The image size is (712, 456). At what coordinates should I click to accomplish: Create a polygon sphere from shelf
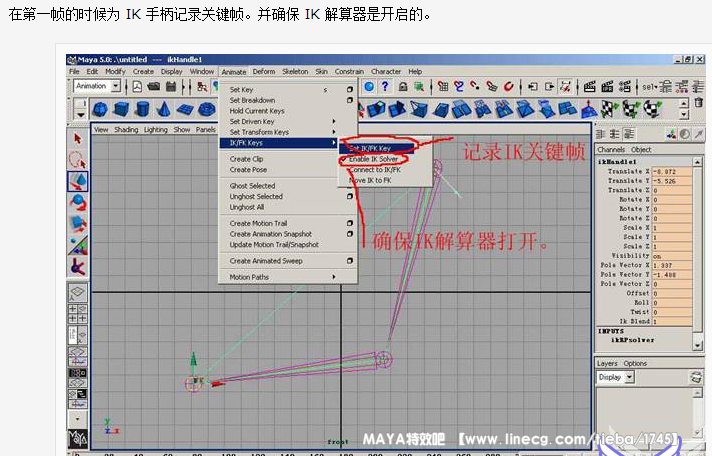tap(100, 109)
